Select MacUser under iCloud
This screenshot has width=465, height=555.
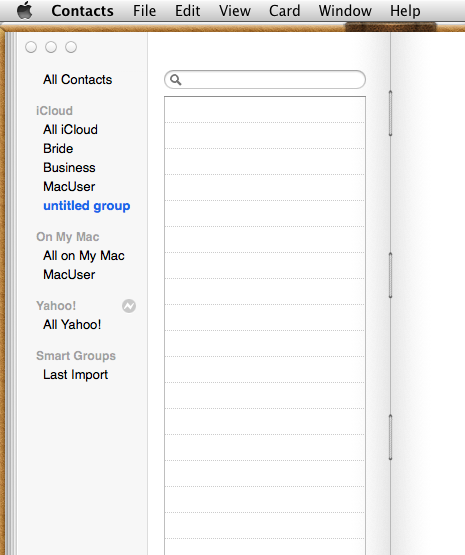pyautogui.click(x=69, y=187)
